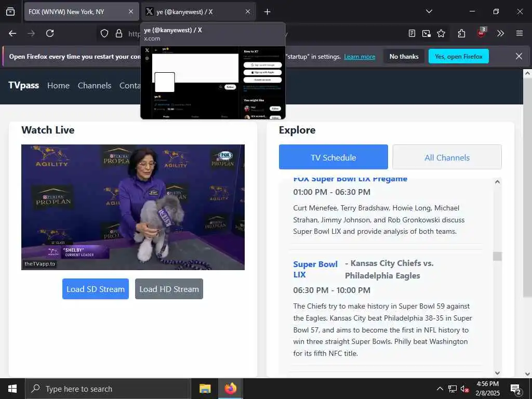Click the taskbar search box
Viewport: 532px width, 399px height.
tap(108, 389)
